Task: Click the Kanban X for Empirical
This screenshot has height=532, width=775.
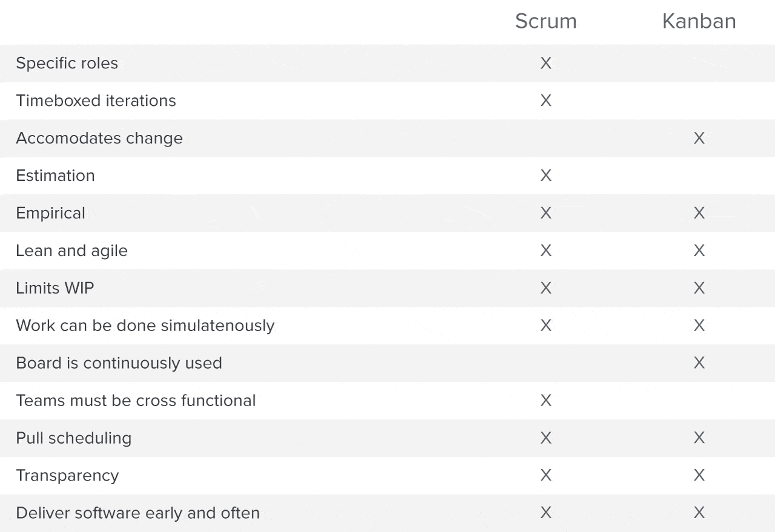Action: [699, 213]
